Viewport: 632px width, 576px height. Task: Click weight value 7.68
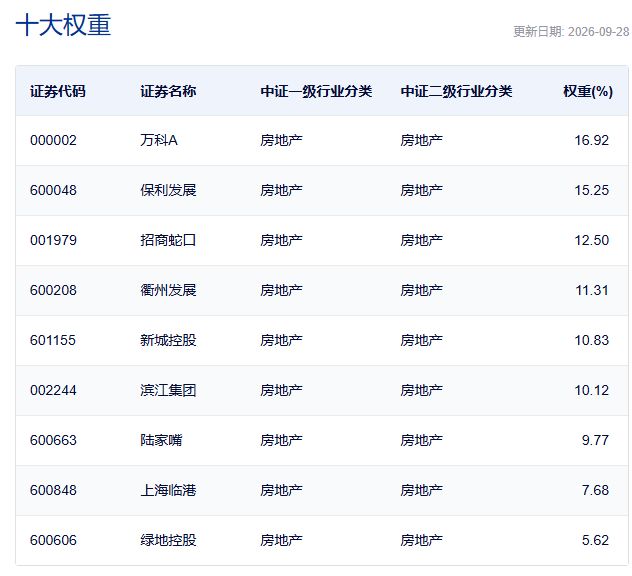click(595, 490)
